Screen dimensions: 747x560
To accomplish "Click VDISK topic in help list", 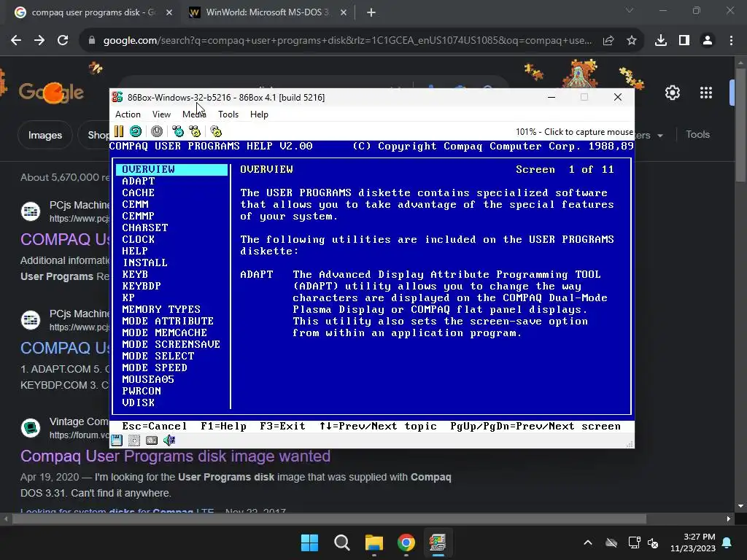I will click(x=138, y=402).
